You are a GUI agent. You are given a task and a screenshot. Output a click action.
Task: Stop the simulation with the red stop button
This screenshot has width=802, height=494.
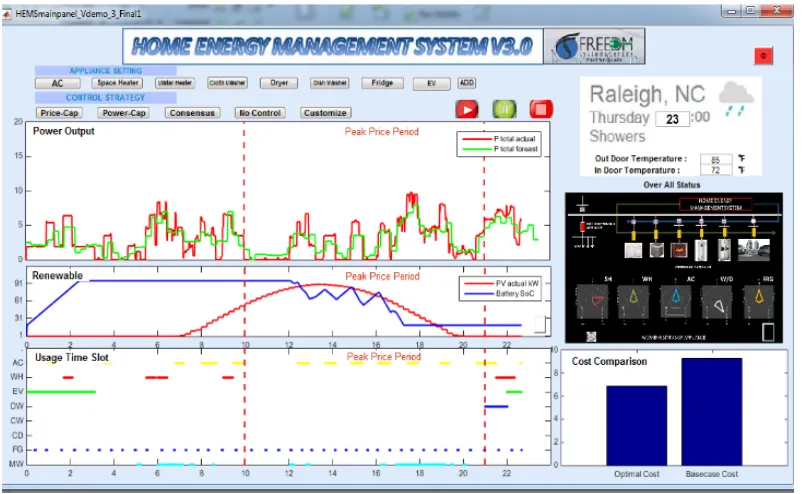(541, 109)
